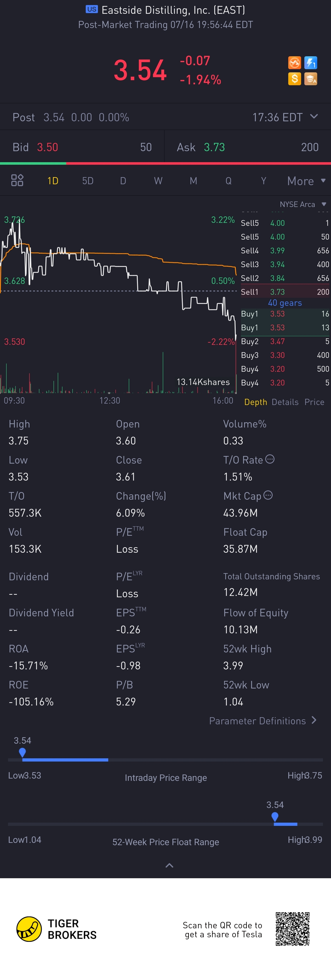Tap the 13.14Kshares volume label

pos(203,382)
